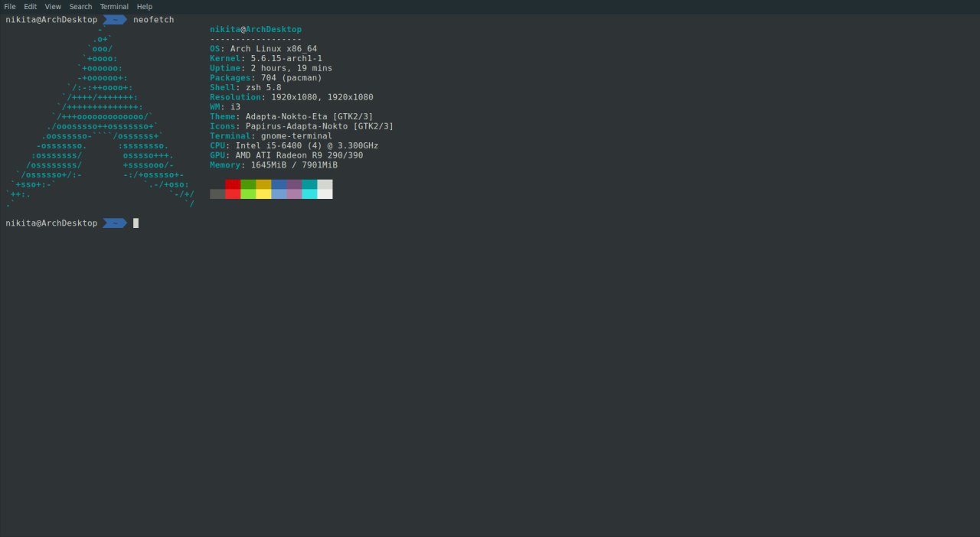Click the bright green color block
980x537 pixels.
[x=248, y=194]
